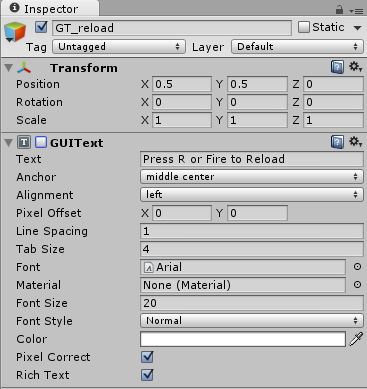Select the Inspector tab
The height and width of the screenshot is (389, 367).
[x=50, y=9]
